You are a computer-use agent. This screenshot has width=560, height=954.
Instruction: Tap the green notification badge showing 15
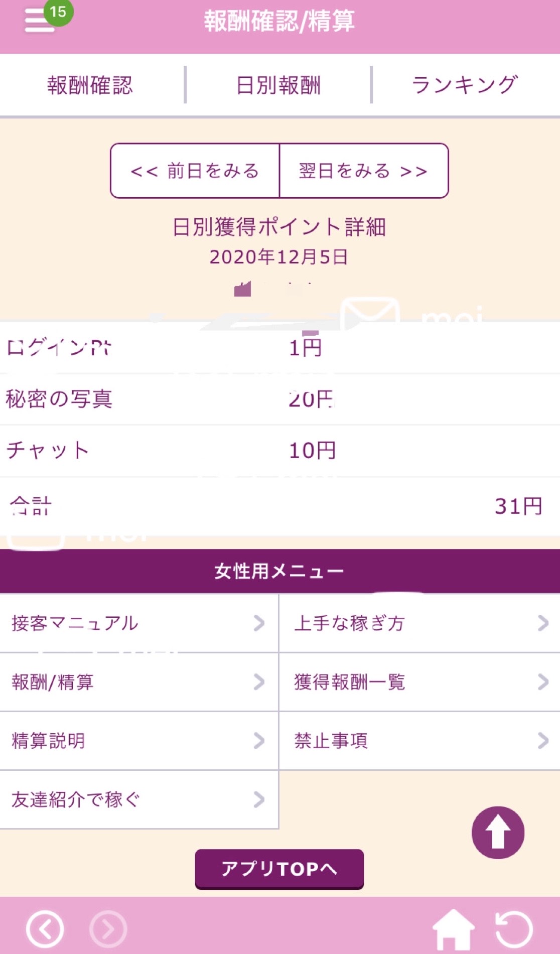[x=58, y=12]
